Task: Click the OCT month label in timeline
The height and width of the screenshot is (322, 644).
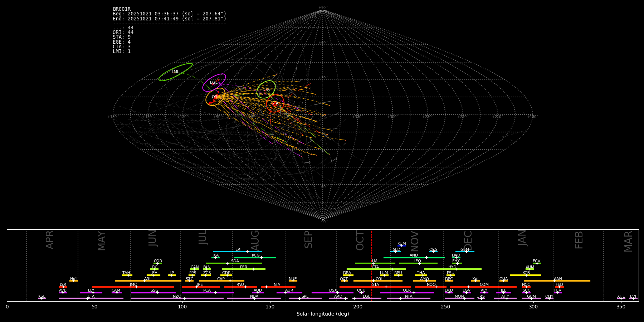Action: [360, 240]
